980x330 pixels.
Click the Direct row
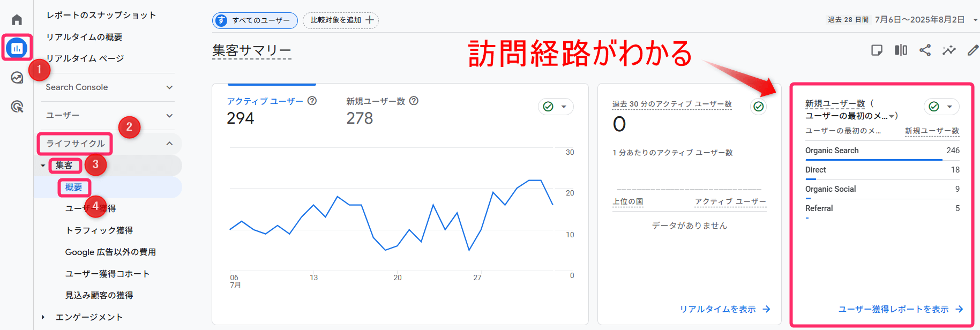[882, 170]
